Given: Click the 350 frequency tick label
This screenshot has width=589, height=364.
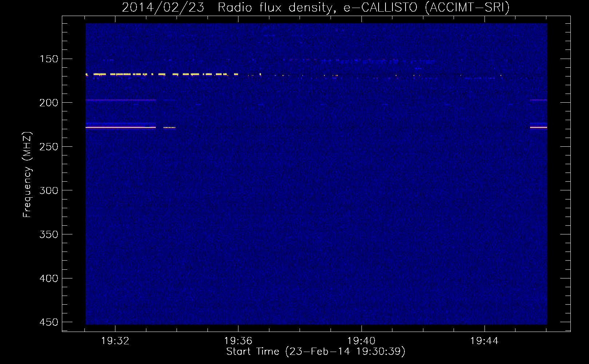Looking at the screenshot, I should click(x=49, y=234).
